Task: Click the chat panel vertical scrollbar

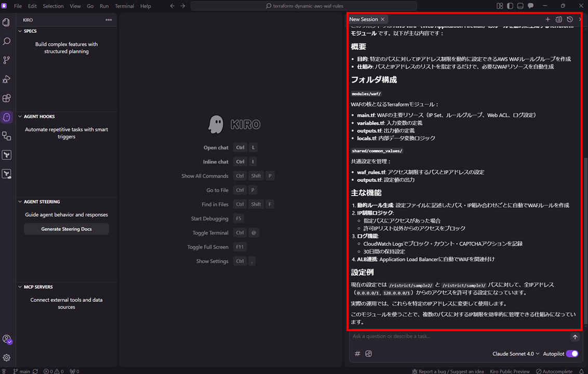Action: pos(585,240)
